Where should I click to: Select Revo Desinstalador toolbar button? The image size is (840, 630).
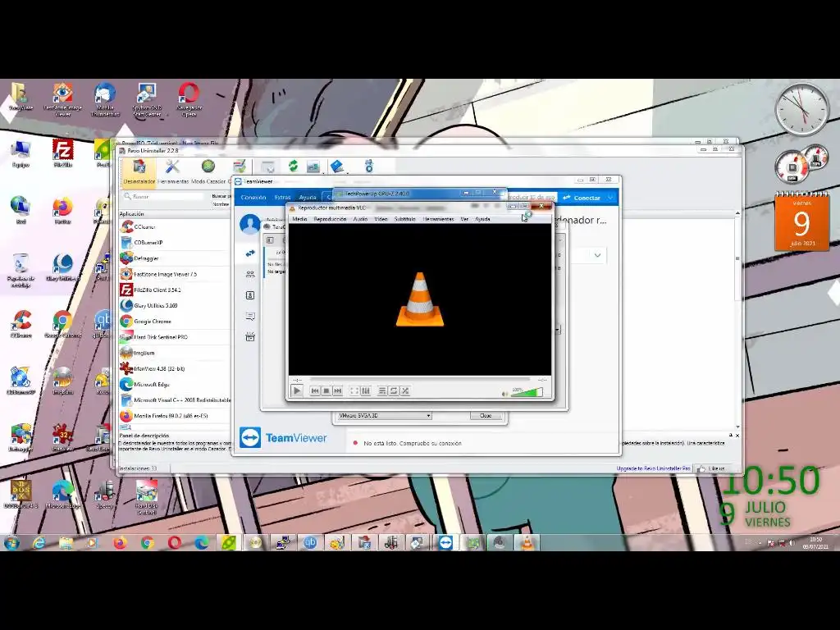(x=139, y=172)
